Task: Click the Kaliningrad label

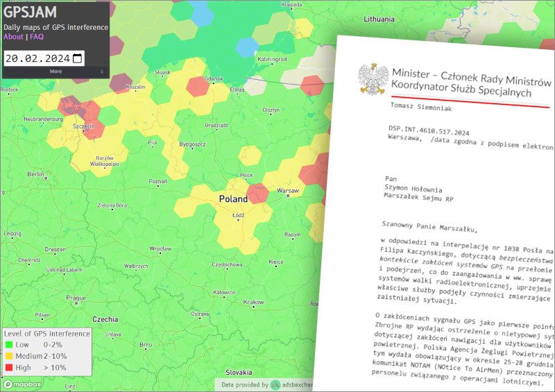Action: pyautogui.click(x=272, y=59)
